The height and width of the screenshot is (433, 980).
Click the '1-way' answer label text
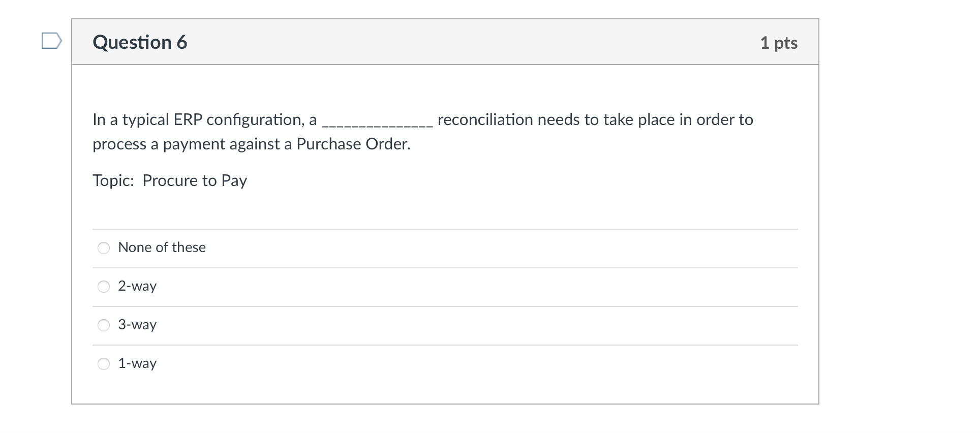137,363
